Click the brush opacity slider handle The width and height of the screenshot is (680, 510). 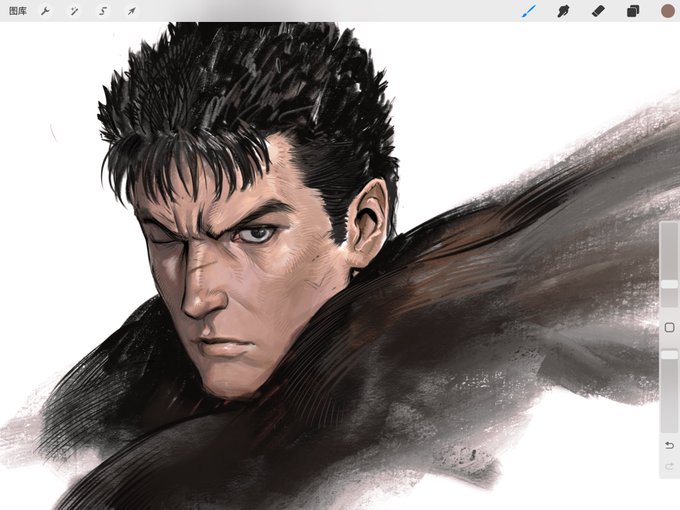click(669, 355)
